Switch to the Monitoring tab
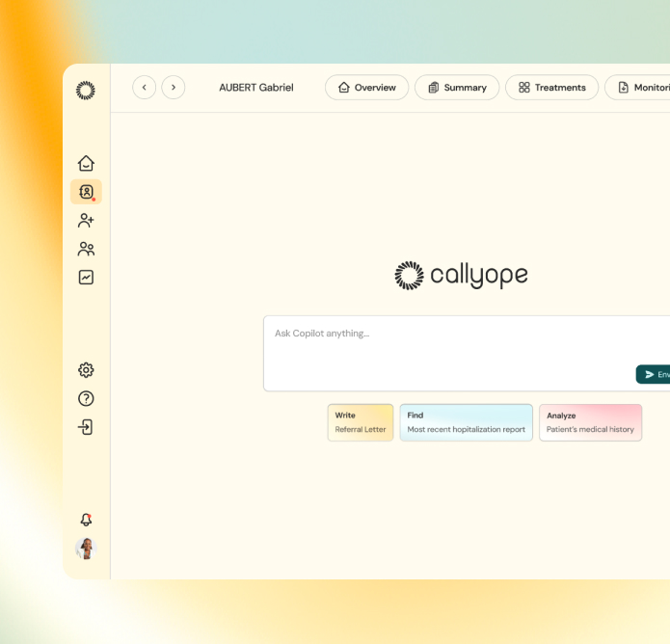 (x=637, y=87)
